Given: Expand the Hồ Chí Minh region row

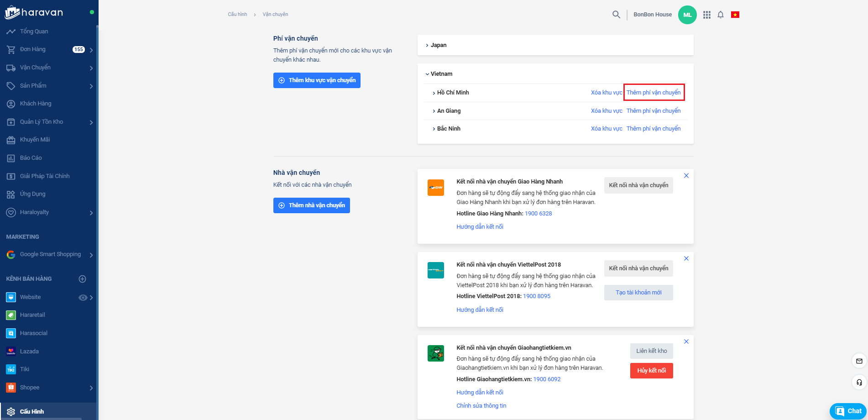Looking at the screenshot, I should click(452, 93).
